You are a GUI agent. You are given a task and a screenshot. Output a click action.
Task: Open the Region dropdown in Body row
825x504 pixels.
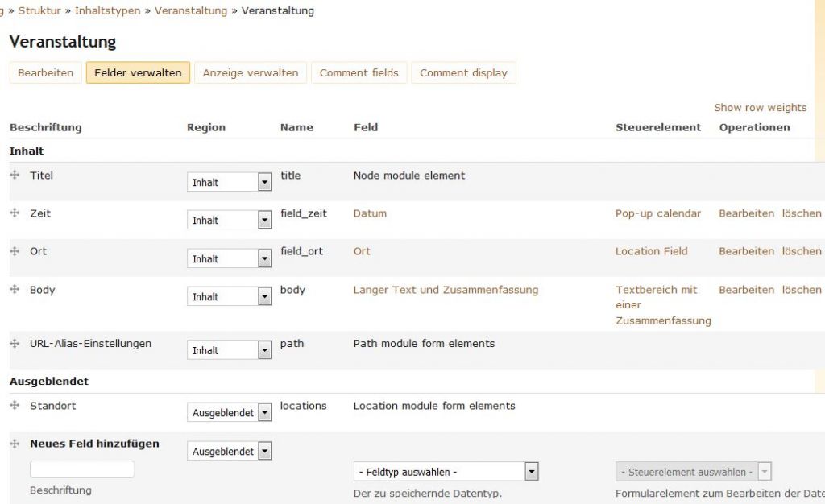229,297
